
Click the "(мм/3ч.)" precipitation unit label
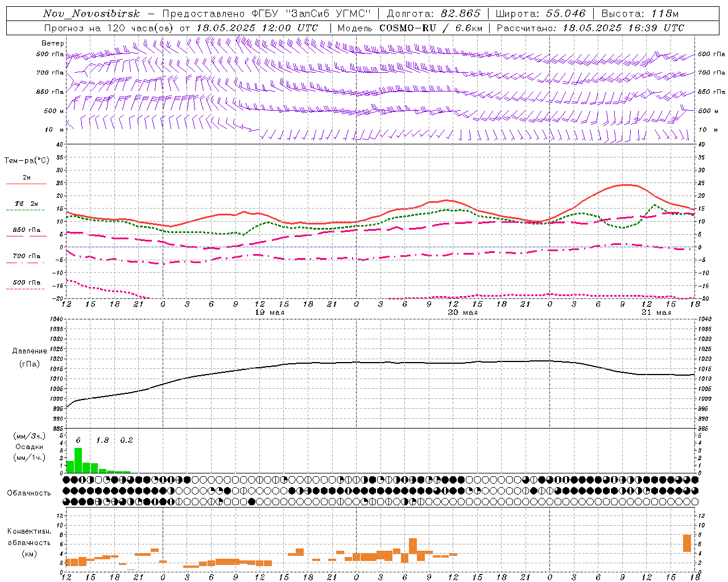[x=30, y=436]
